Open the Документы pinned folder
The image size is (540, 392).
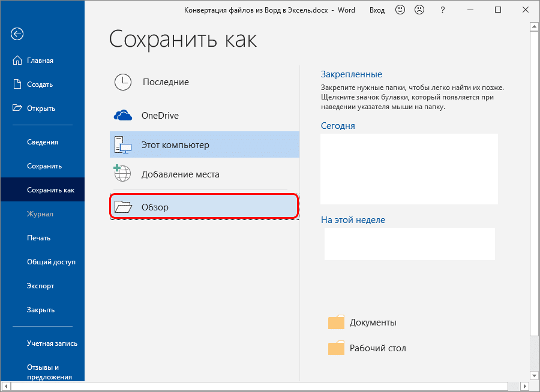click(x=372, y=322)
